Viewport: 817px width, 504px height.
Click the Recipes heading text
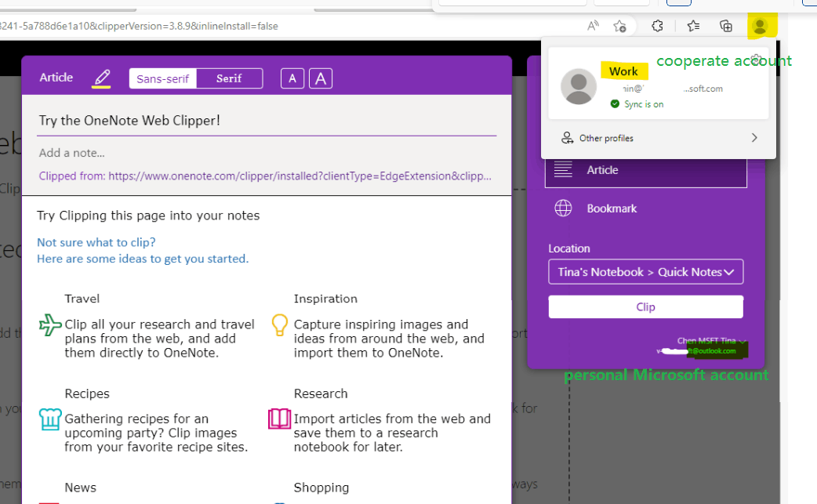pos(87,393)
